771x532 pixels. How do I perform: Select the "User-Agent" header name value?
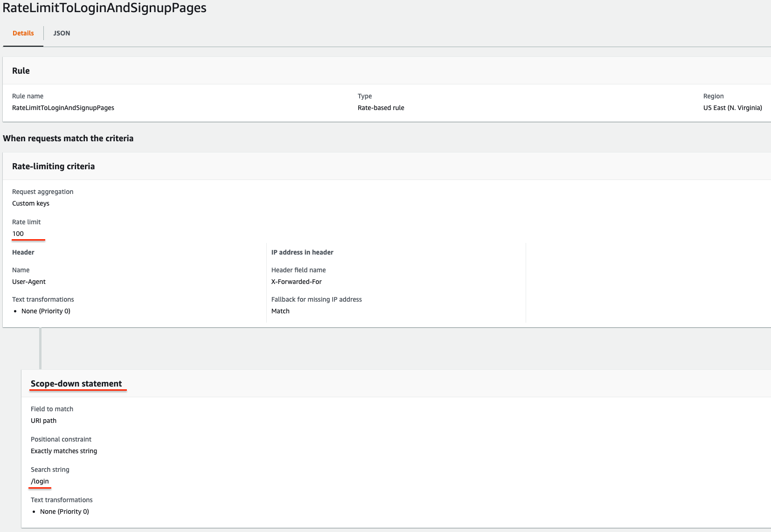tap(29, 282)
